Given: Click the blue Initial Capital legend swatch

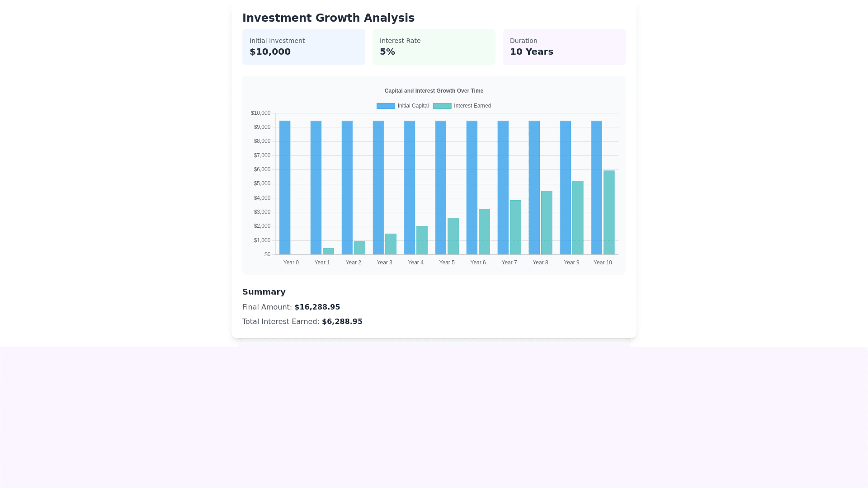Looking at the screenshot, I should [386, 106].
